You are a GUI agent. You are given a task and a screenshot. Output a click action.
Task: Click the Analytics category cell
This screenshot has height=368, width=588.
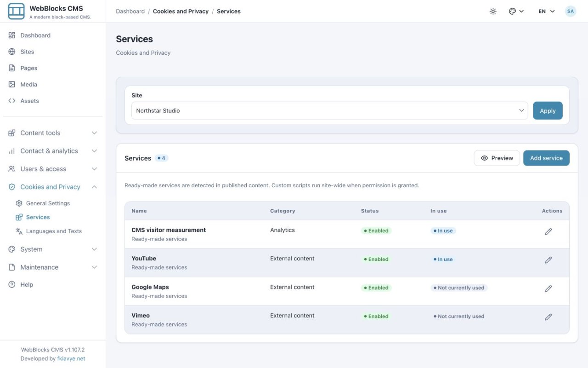click(283, 230)
